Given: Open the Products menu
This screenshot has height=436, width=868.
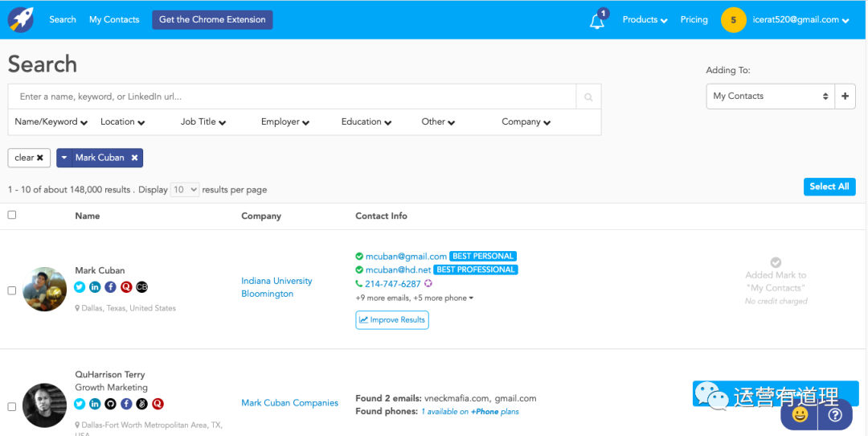Looking at the screenshot, I should pyautogui.click(x=645, y=19).
